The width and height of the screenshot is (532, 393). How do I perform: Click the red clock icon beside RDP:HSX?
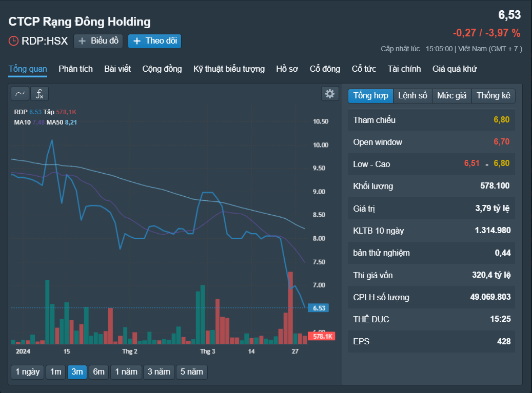(x=13, y=41)
